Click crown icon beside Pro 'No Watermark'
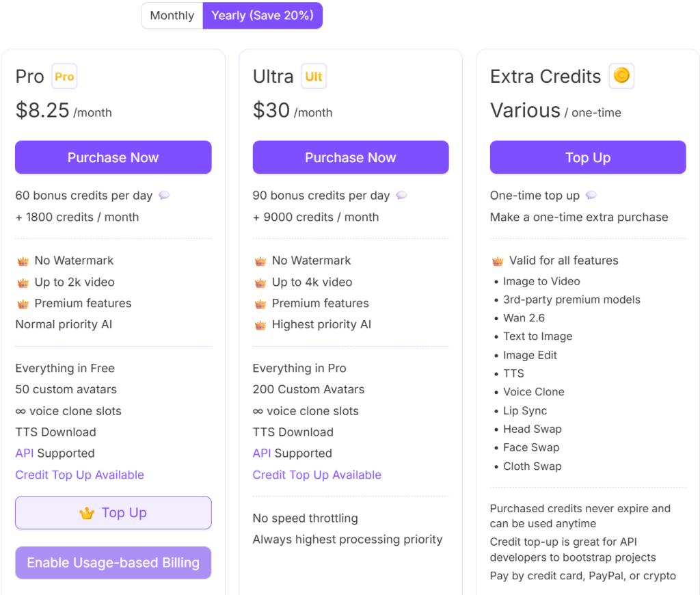700x595 pixels. [x=23, y=261]
